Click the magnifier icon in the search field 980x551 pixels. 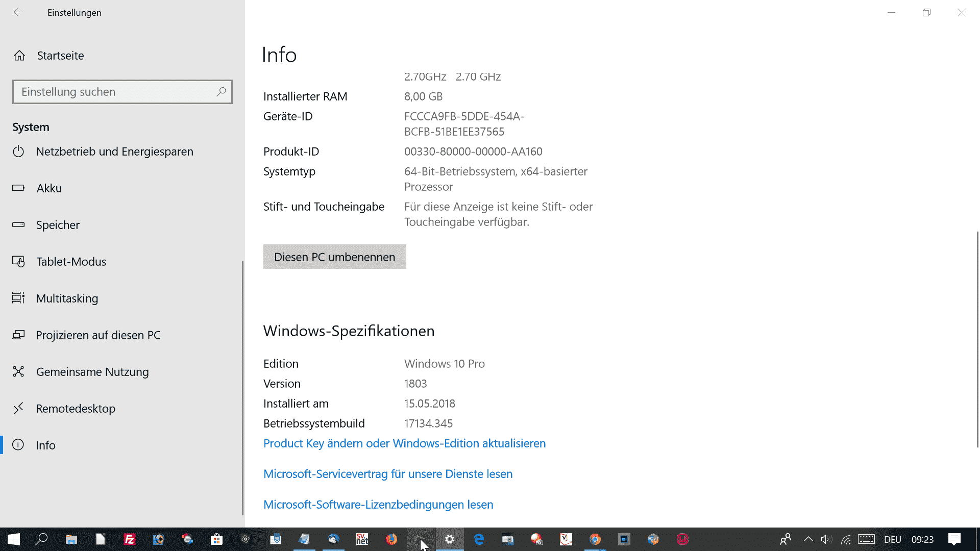point(221,92)
